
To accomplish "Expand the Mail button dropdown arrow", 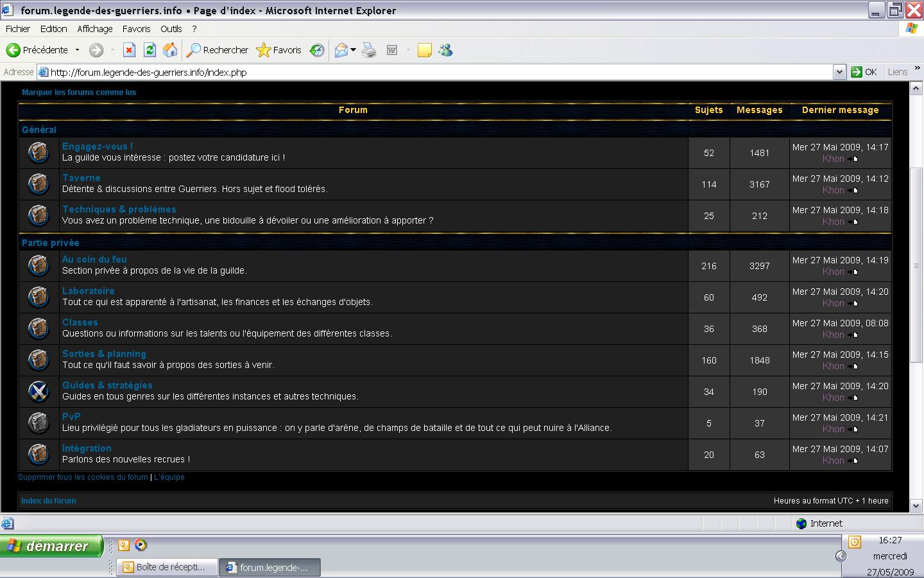I will click(x=353, y=50).
